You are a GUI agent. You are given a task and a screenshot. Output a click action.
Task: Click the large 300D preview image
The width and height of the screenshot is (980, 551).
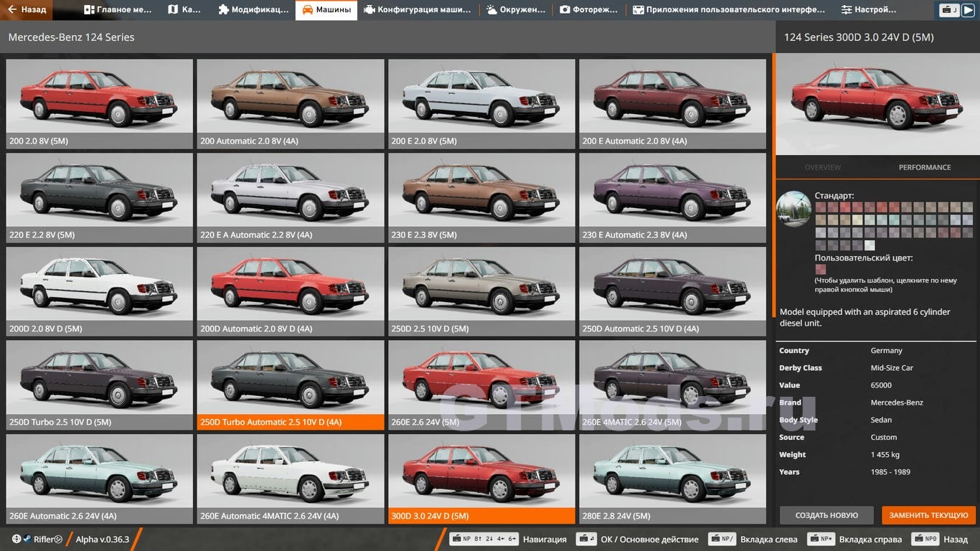point(877,104)
